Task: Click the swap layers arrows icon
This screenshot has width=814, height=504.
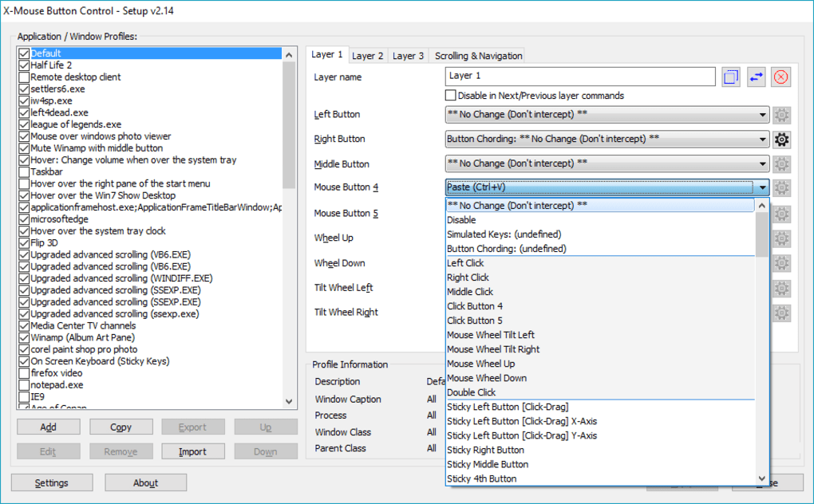Action: point(756,77)
